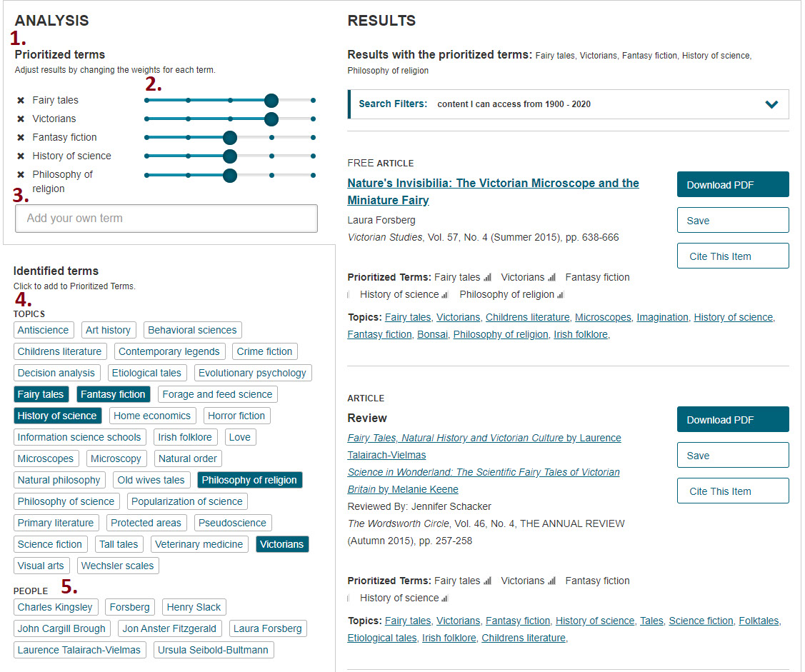Remove the Fairy tales prioritized term
The width and height of the screenshot is (805, 672).
point(21,101)
